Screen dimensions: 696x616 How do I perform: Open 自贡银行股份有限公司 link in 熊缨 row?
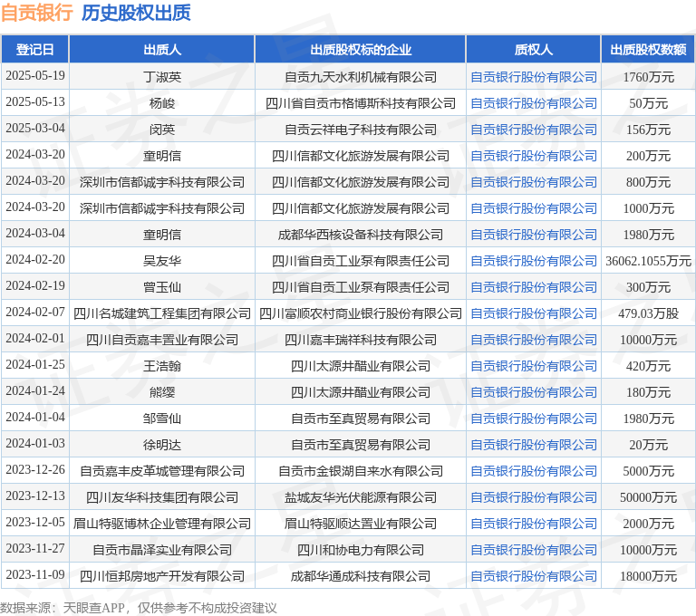[534, 392]
